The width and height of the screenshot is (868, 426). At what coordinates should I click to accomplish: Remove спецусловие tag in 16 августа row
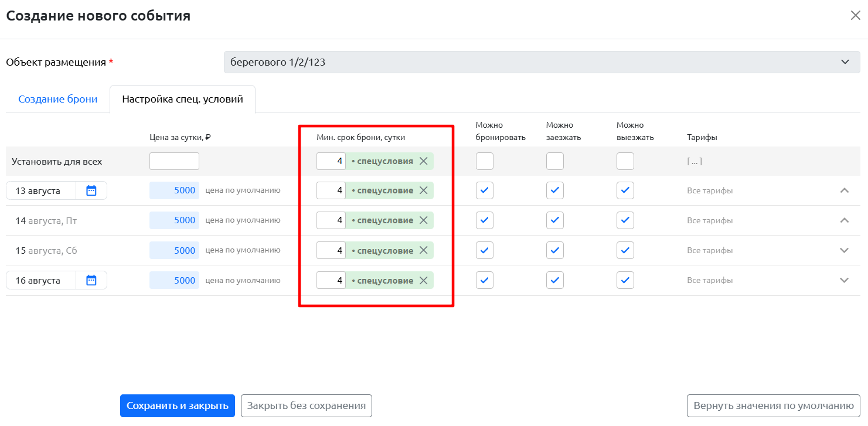coord(424,280)
